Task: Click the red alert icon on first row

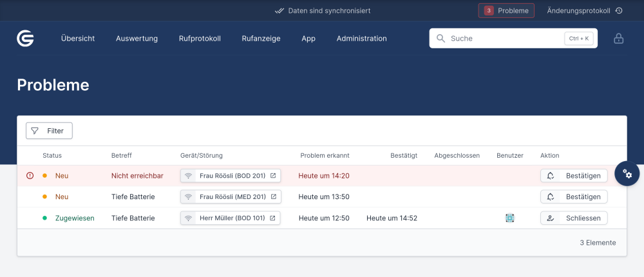Action: coord(30,176)
